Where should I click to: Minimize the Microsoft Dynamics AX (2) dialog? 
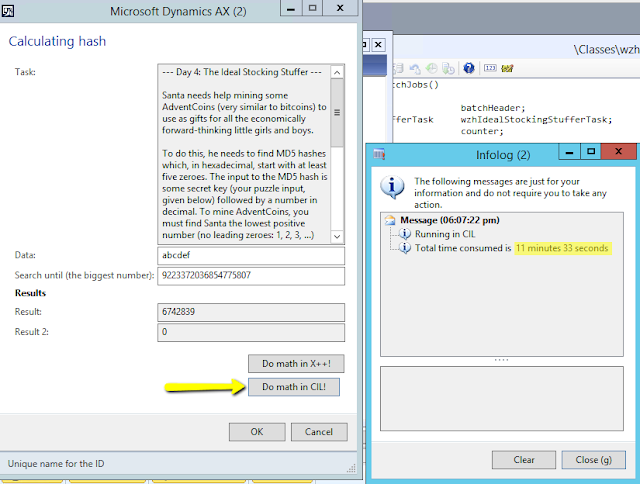pyautogui.click(x=291, y=8)
